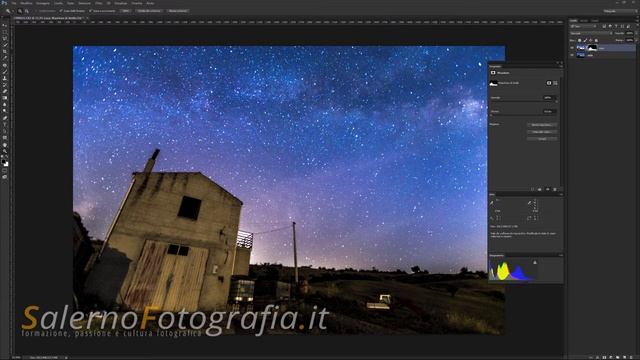Toggle Zoom a scorrimento checkbox
The image size is (640, 360).
click(90, 11)
